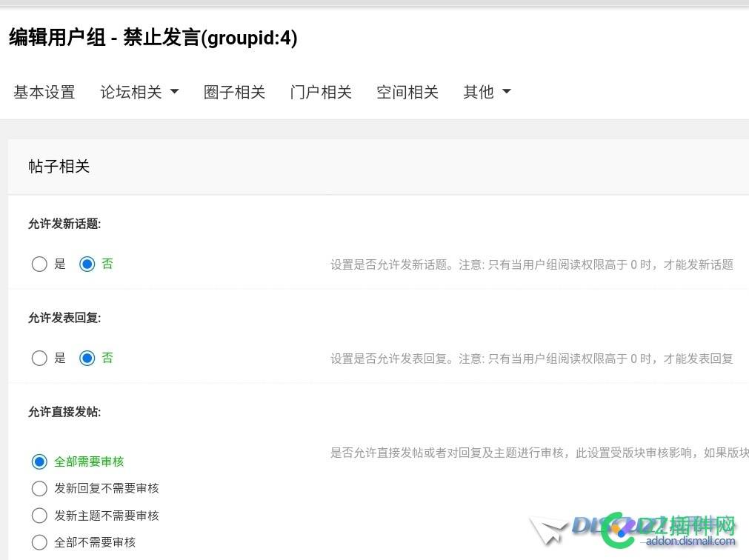Image resolution: width=749 pixels, height=560 pixels.
Task: Choose 发新回复不需要审核 option
Action: [x=39, y=488]
